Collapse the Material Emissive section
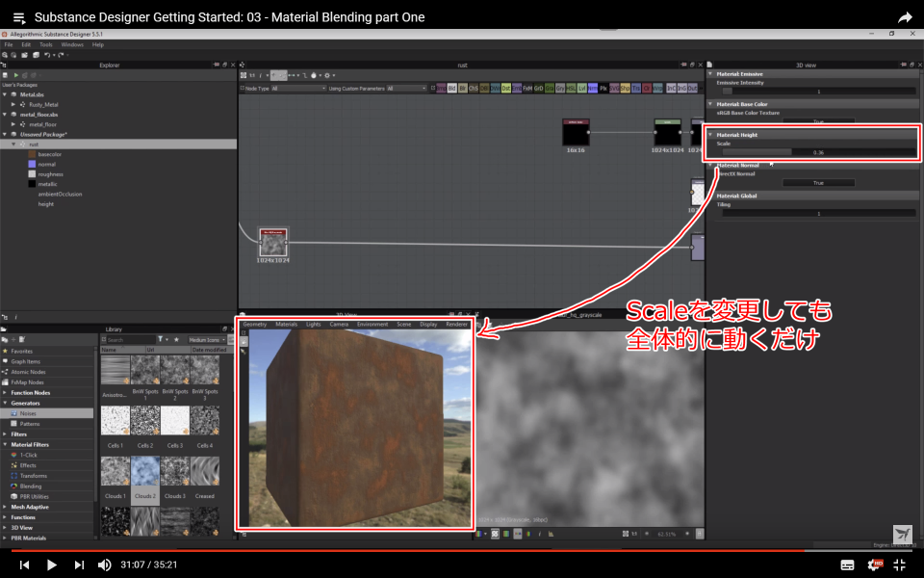924x578 pixels. [x=710, y=74]
